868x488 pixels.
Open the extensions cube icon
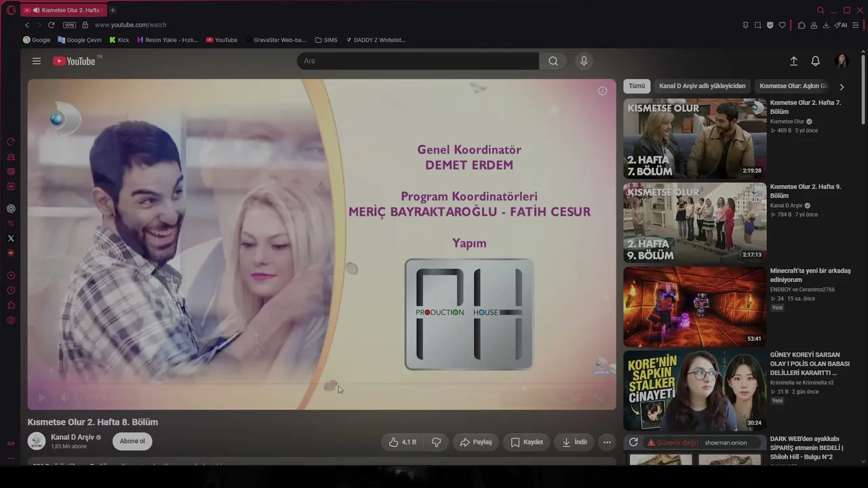(802, 25)
